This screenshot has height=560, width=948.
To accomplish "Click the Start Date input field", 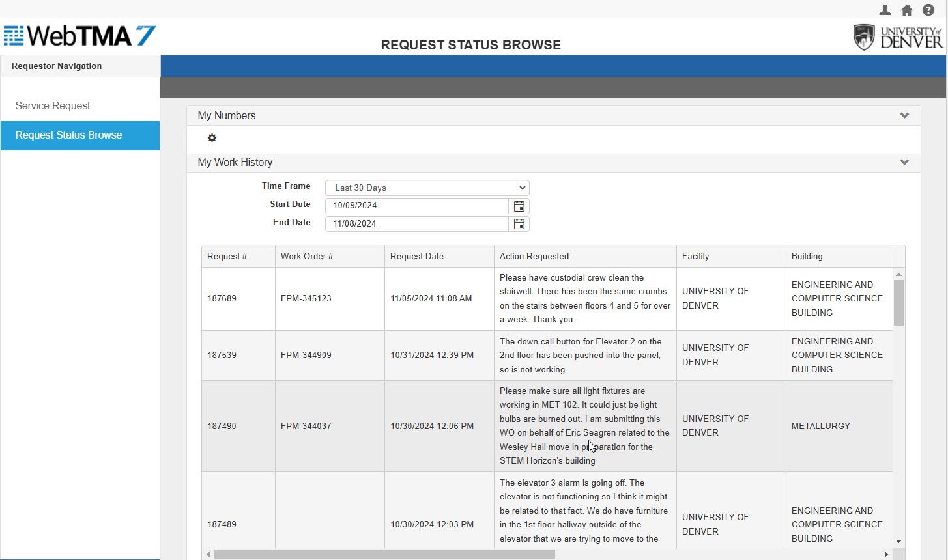I will coord(417,206).
